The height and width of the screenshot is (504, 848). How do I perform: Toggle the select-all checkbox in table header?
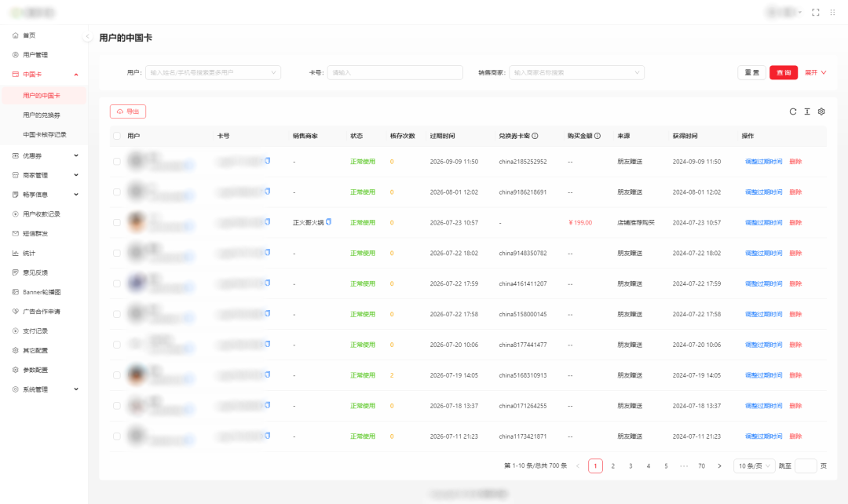117,136
